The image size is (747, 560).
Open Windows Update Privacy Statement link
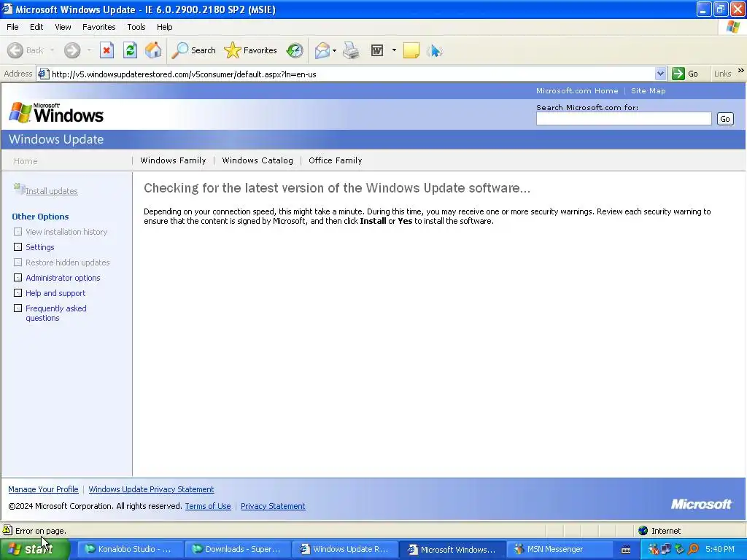pos(151,489)
